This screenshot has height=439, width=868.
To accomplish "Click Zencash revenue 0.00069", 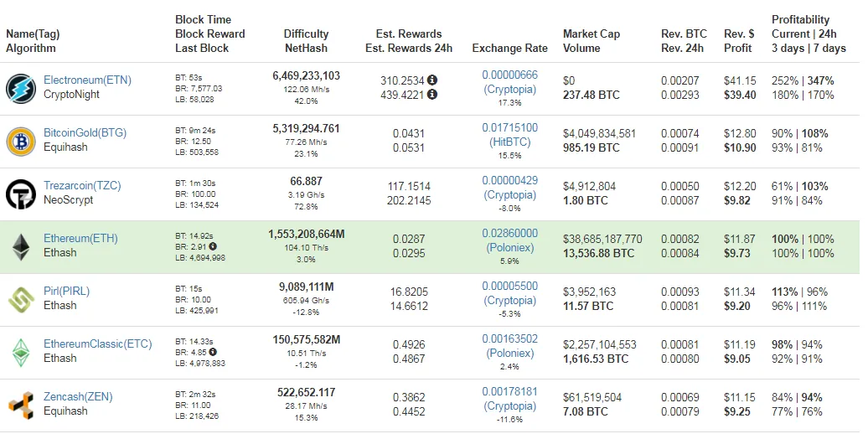I will coord(679,397).
